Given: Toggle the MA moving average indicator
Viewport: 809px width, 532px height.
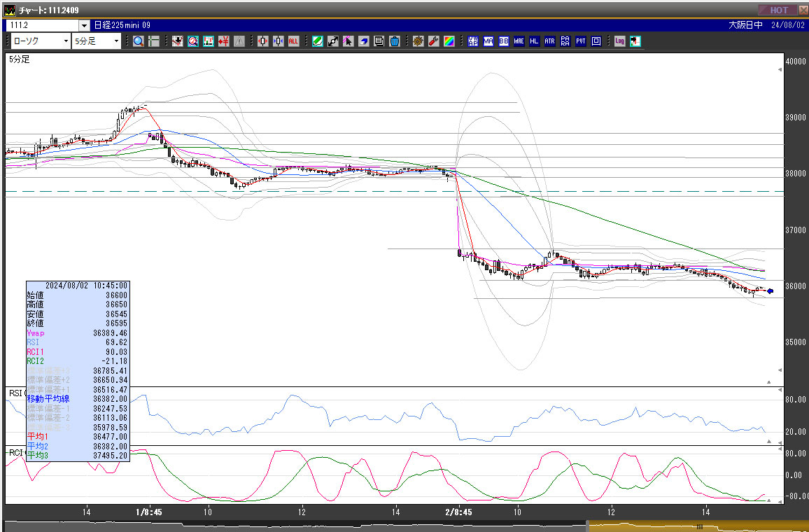Looking at the screenshot, I should [488, 41].
